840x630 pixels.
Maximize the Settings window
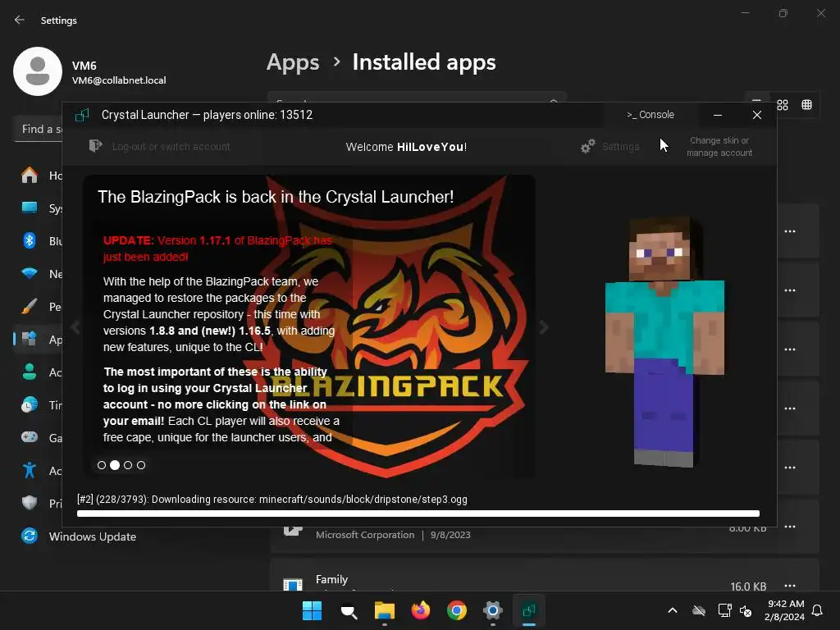783,13
